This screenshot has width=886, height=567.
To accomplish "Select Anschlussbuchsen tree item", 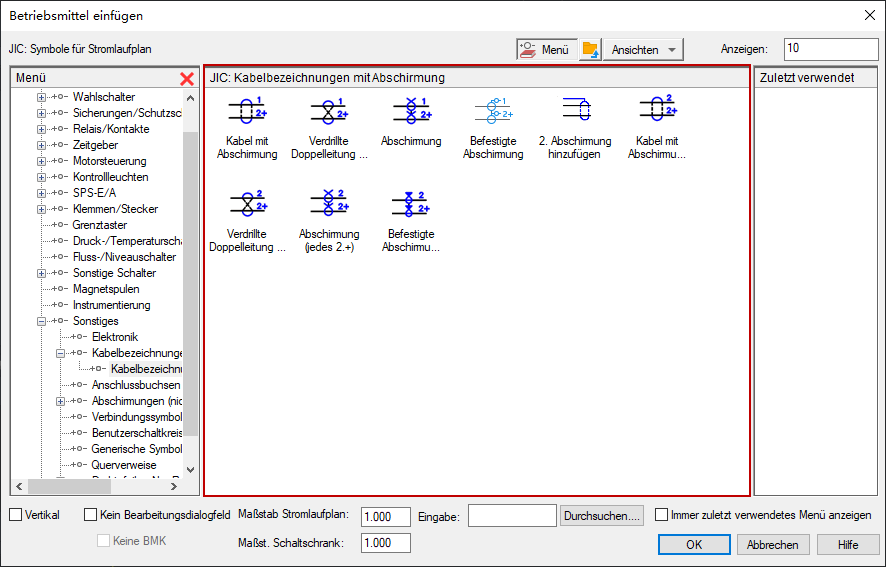I will (136, 385).
